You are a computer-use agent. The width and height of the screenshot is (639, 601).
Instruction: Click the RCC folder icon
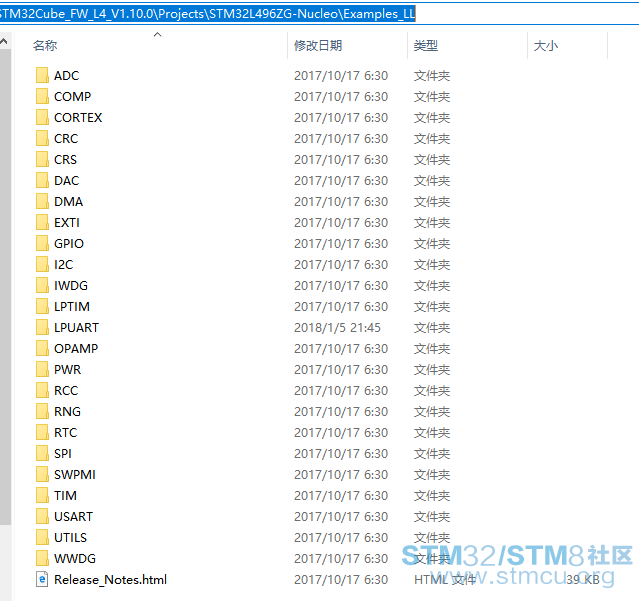pyautogui.click(x=42, y=390)
